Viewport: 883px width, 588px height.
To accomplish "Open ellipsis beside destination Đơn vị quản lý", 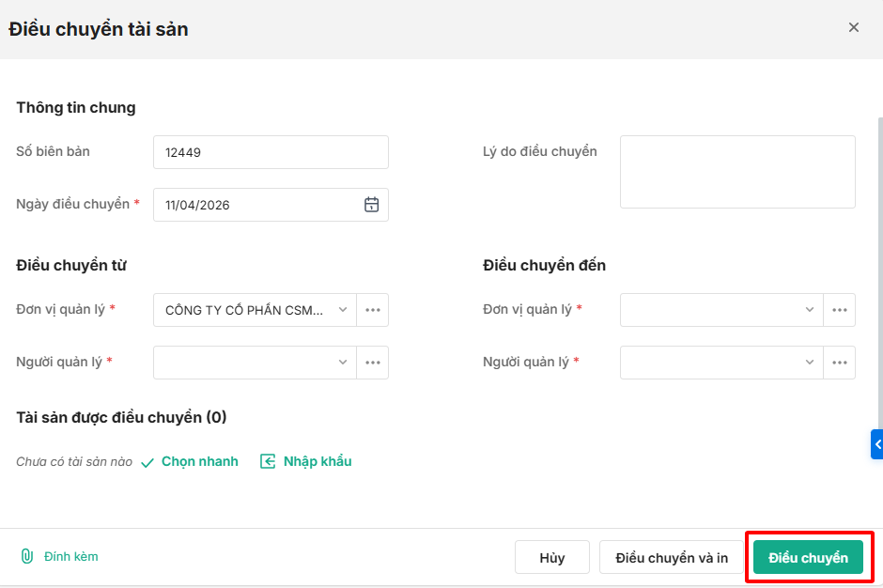I will 839,310.
